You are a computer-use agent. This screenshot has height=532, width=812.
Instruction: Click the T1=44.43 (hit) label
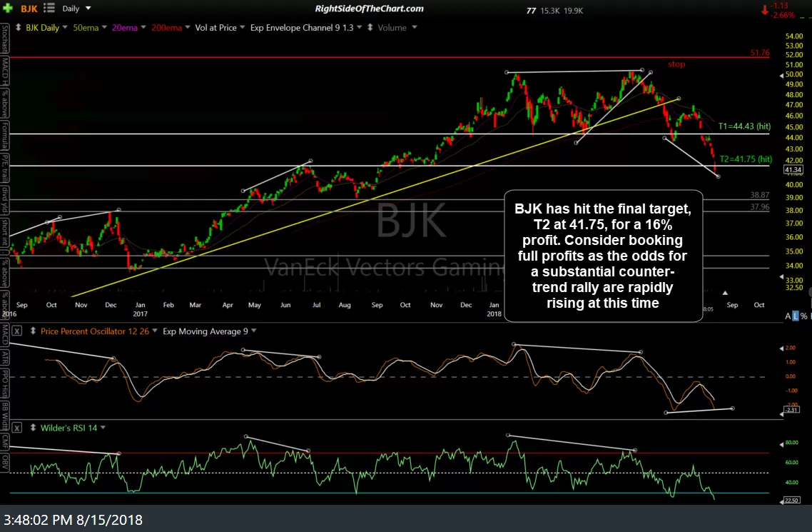click(744, 126)
